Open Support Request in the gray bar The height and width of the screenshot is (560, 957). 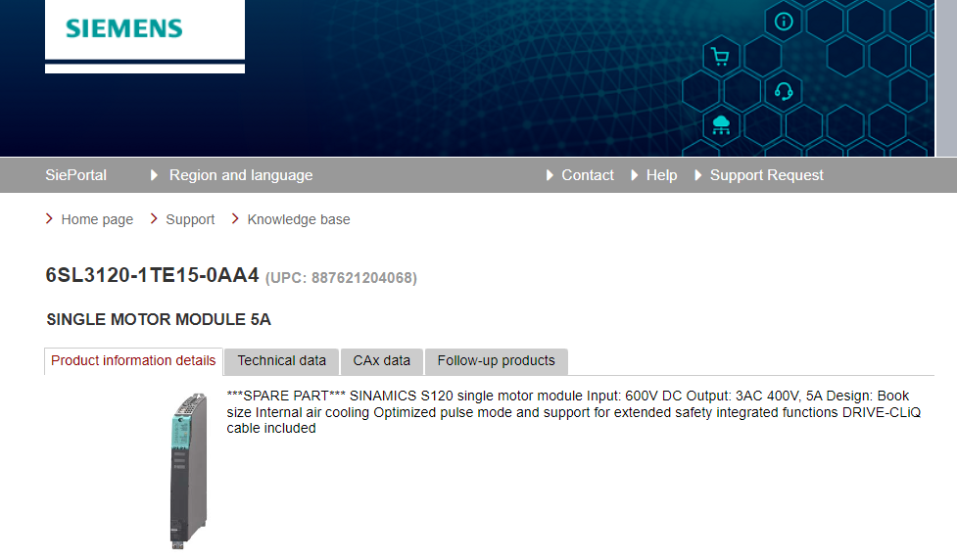[766, 175]
